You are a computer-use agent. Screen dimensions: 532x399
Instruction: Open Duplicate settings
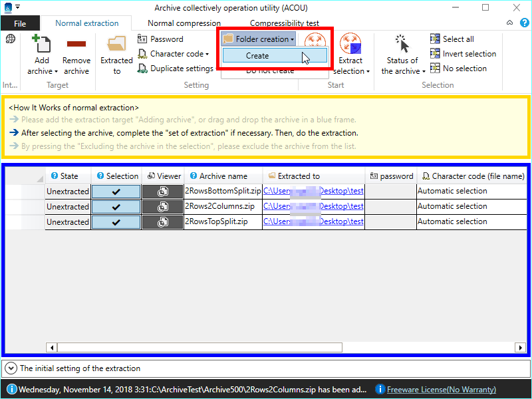(176, 68)
